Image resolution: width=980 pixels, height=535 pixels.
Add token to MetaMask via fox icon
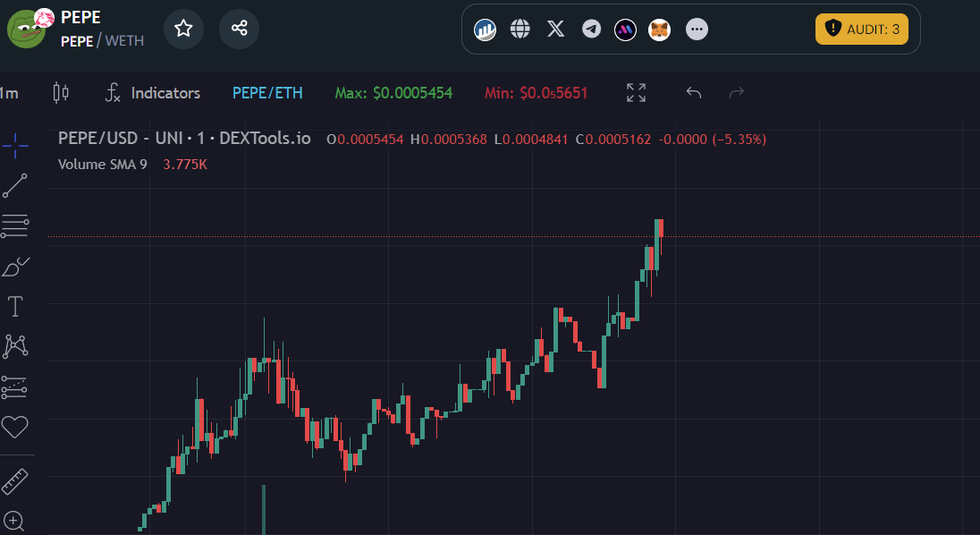tap(659, 30)
